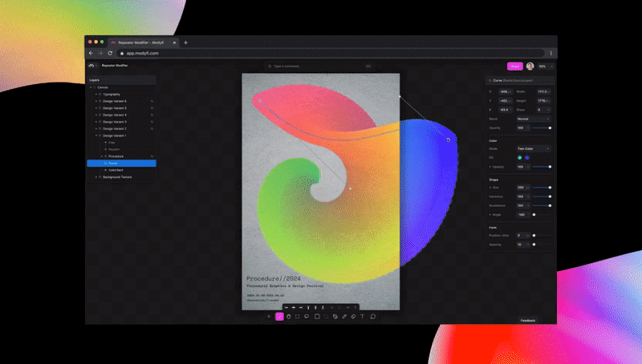Select the Hand pan tool

click(x=289, y=317)
